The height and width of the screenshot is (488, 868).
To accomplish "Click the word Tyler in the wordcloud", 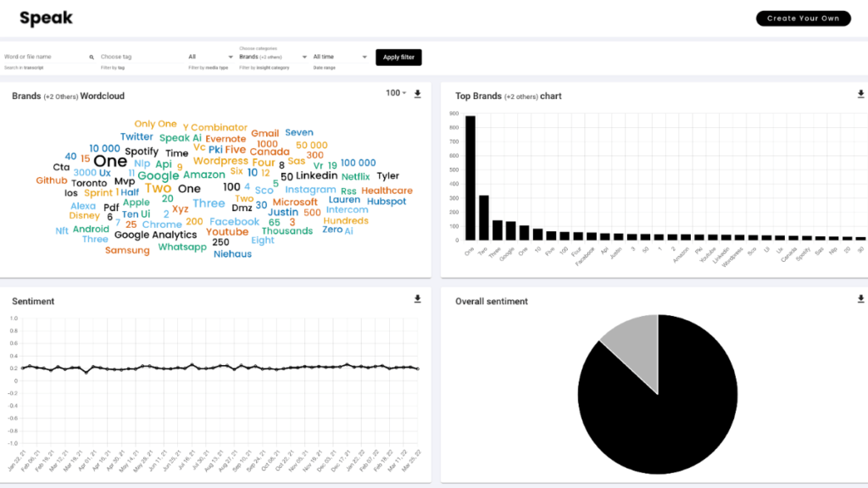I will (388, 176).
